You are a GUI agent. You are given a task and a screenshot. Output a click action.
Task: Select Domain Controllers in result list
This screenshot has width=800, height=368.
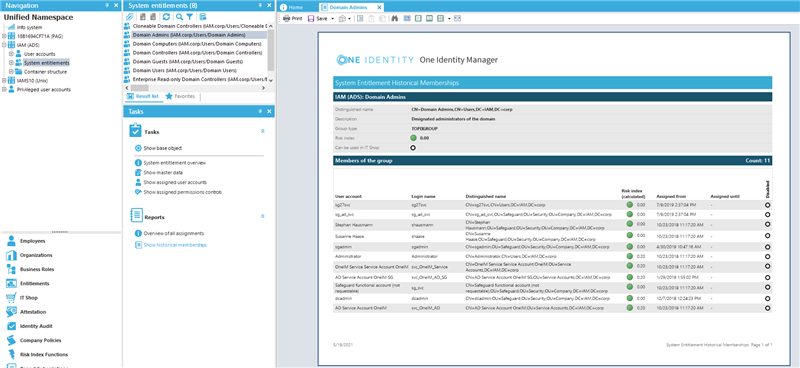[x=197, y=53]
